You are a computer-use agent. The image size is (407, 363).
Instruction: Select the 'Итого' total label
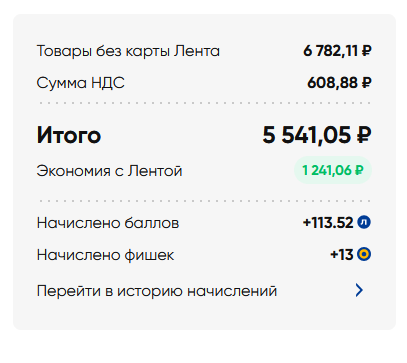pyautogui.click(x=69, y=135)
